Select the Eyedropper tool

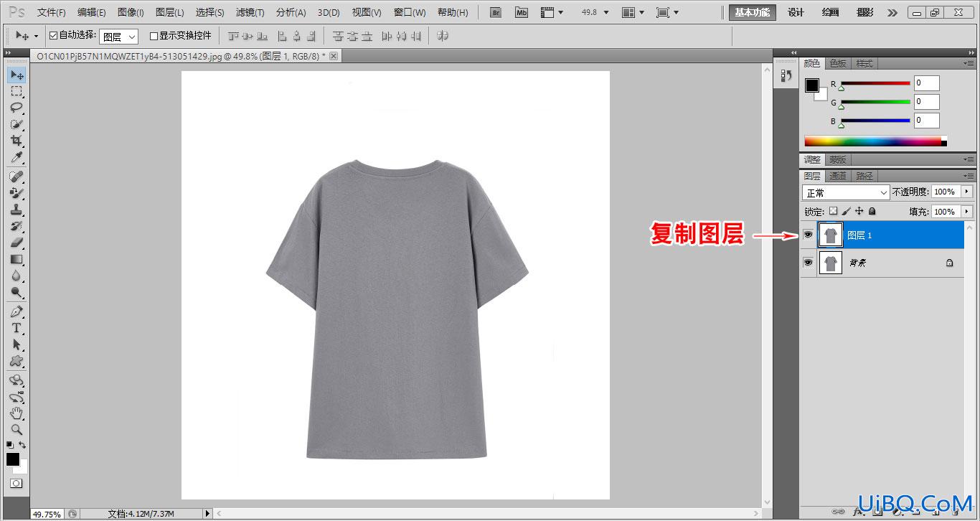coord(17,157)
